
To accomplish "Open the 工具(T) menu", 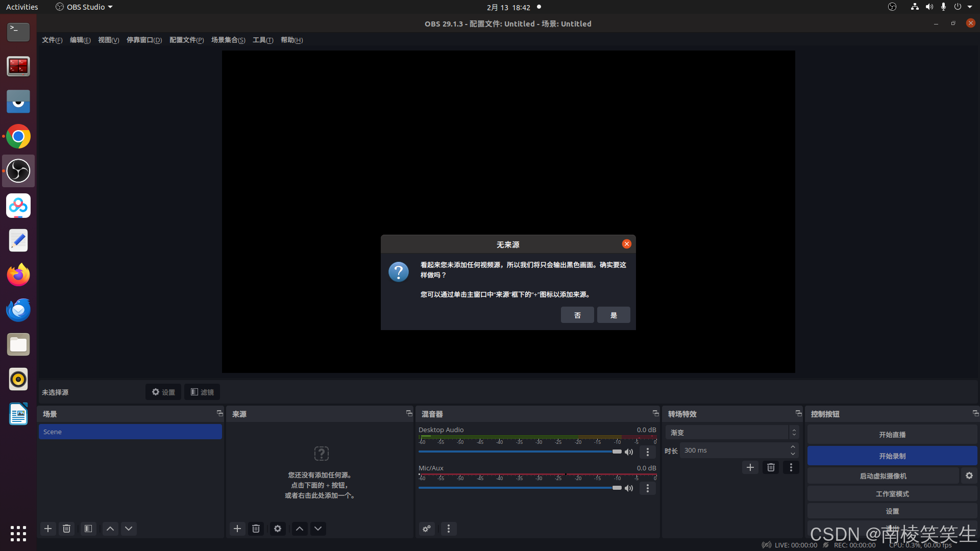I will (263, 40).
